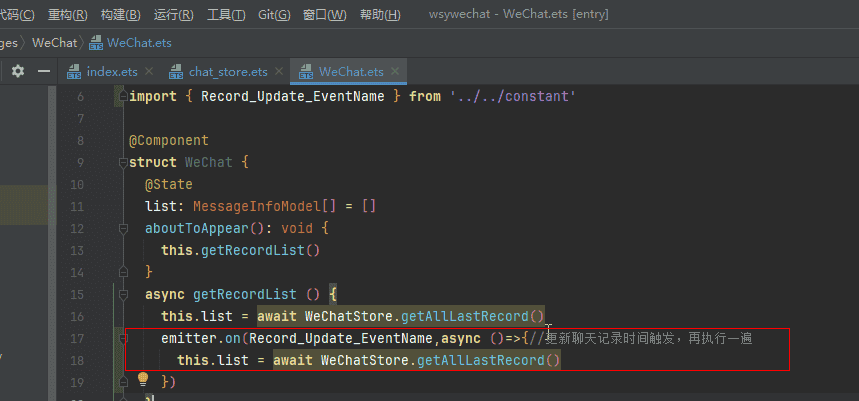Hide the project tool window with minus icon
Image resolution: width=859 pixels, height=401 pixels.
(x=44, y=71)
